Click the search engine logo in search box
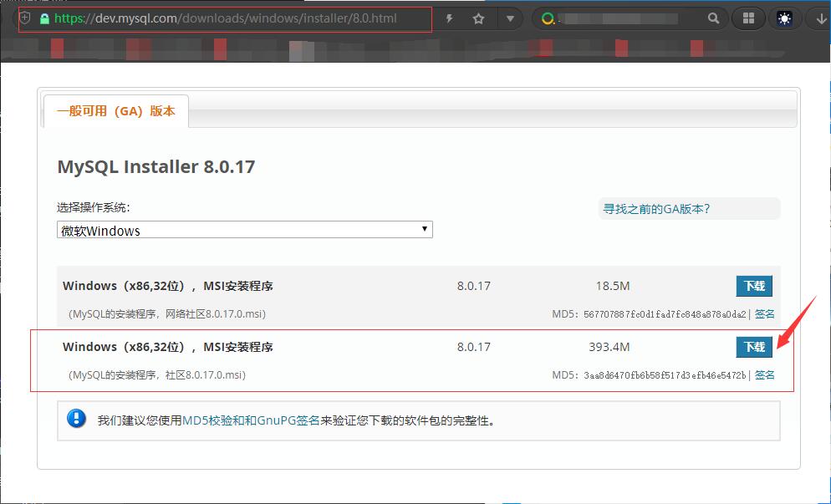This screenshot has height=504, width=831. point(548,18)
